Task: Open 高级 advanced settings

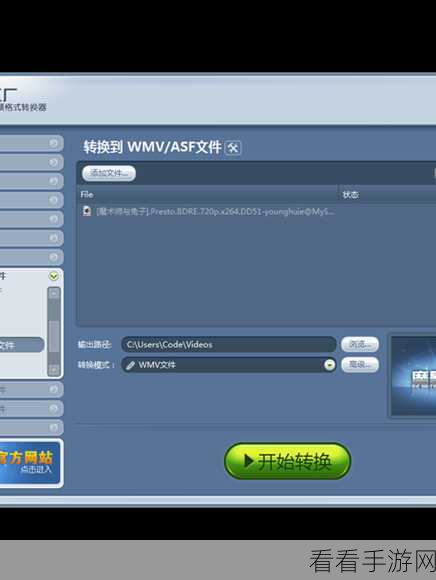Action: pos(360,365)
